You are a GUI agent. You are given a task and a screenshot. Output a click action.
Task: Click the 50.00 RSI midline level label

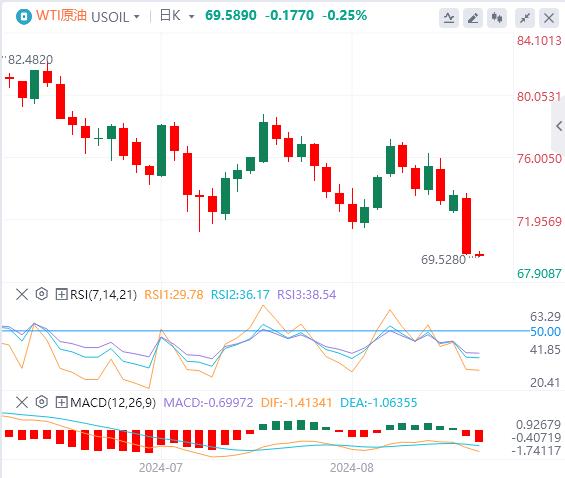pos(545,331)
